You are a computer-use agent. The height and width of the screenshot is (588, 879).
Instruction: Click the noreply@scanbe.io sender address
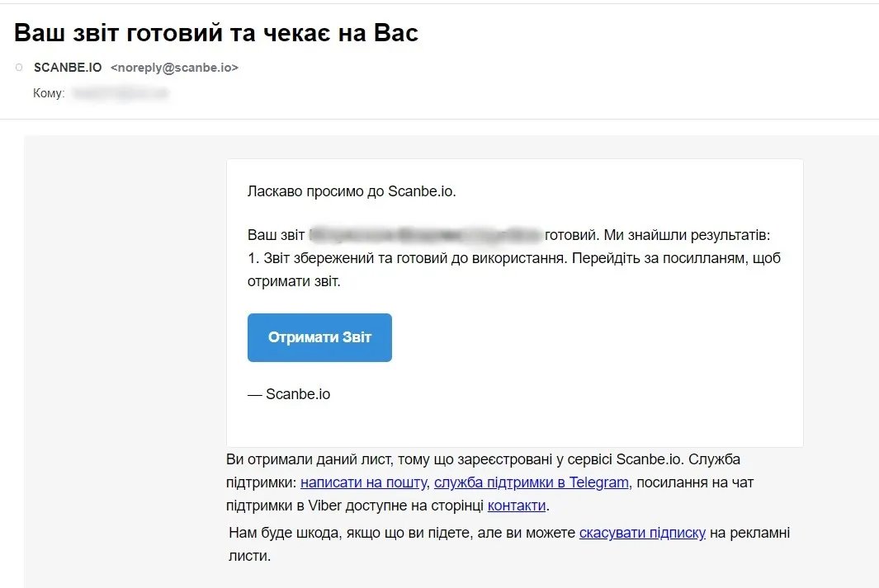(174, 68)
